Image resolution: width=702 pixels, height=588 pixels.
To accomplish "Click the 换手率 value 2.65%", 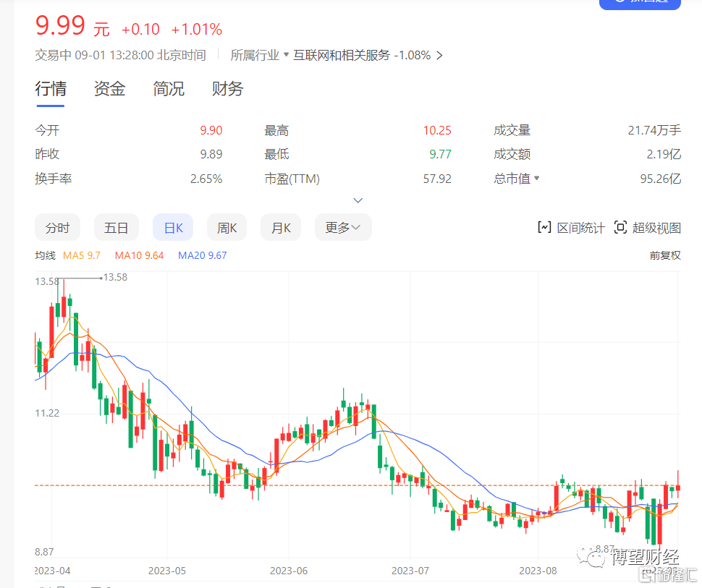I will click(x=206, y=179).
